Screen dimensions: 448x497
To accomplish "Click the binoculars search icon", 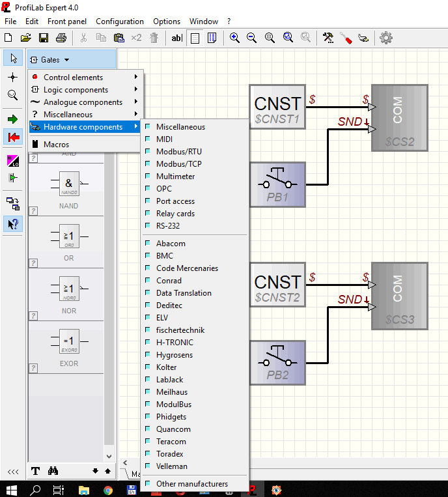I will [53, 471].
